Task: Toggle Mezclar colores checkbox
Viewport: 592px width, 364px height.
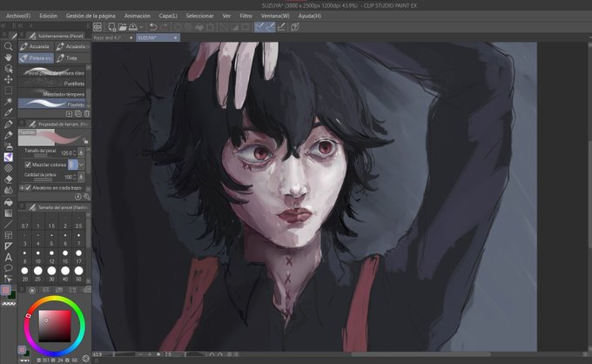Action: (28, 165)
